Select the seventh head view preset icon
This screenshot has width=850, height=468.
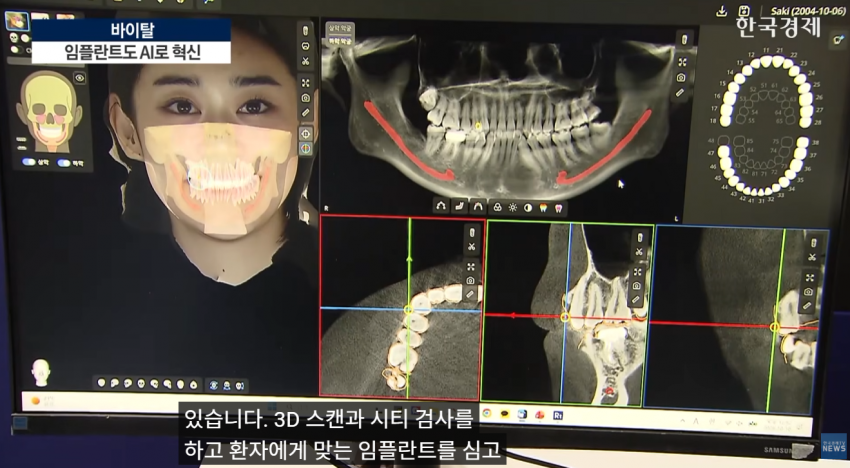pyautogui.click(x=180, y=384)
